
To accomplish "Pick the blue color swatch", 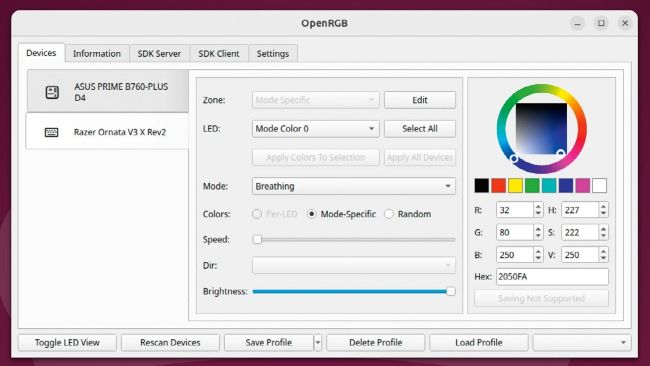I will tap(566, 186).
